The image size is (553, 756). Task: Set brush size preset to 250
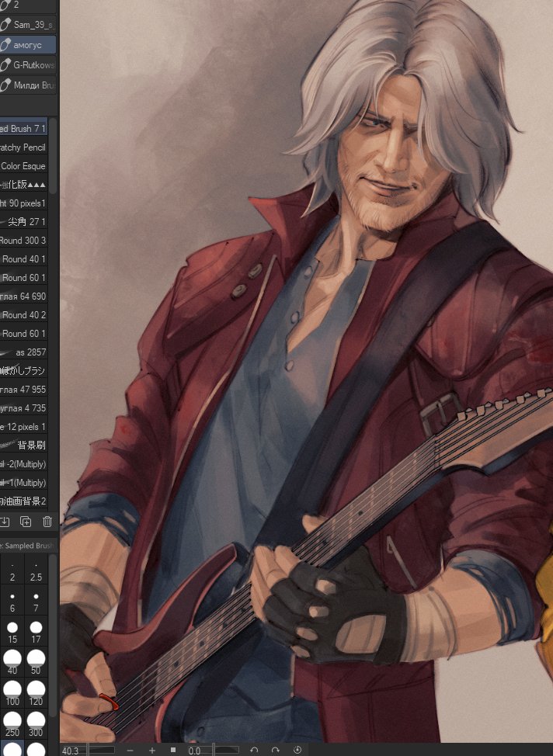(12, 724)
